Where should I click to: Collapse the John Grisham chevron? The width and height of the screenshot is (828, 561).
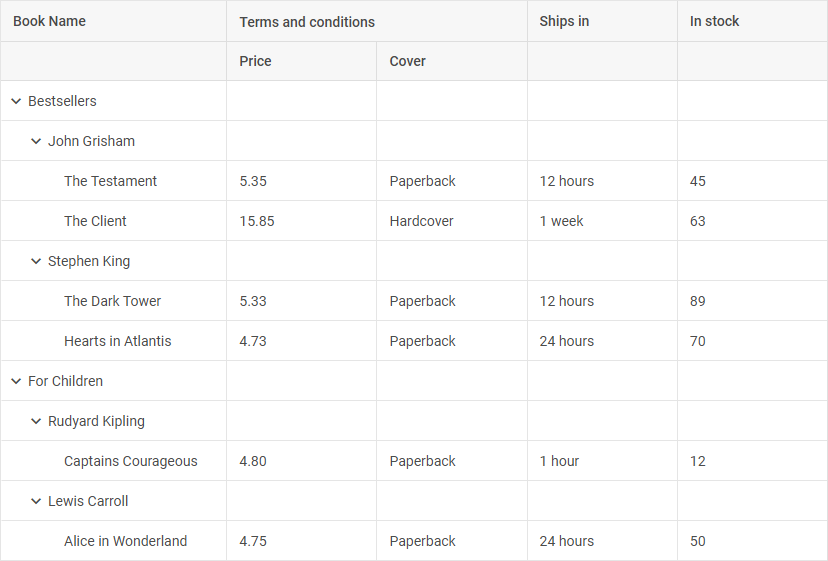click(x=36, y=141)
